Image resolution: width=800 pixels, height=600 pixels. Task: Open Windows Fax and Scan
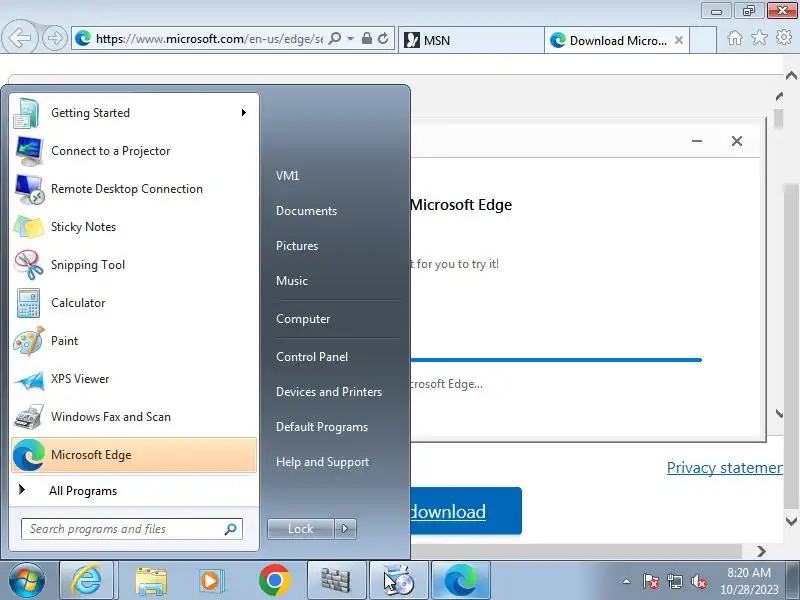tap(133, 417)
